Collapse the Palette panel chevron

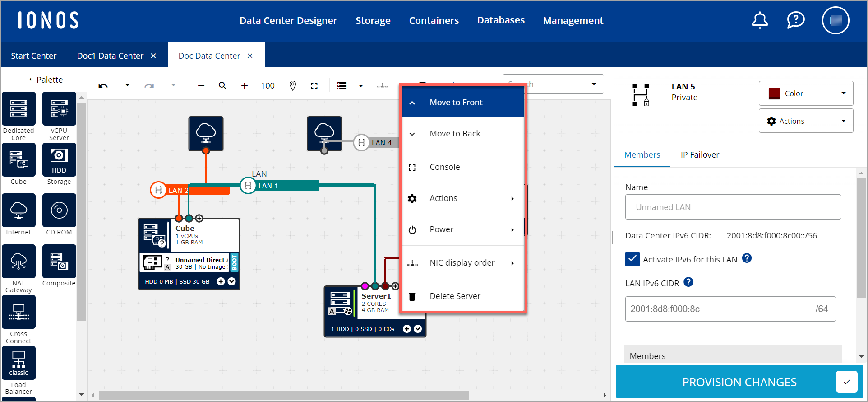[x=30, y=79]
